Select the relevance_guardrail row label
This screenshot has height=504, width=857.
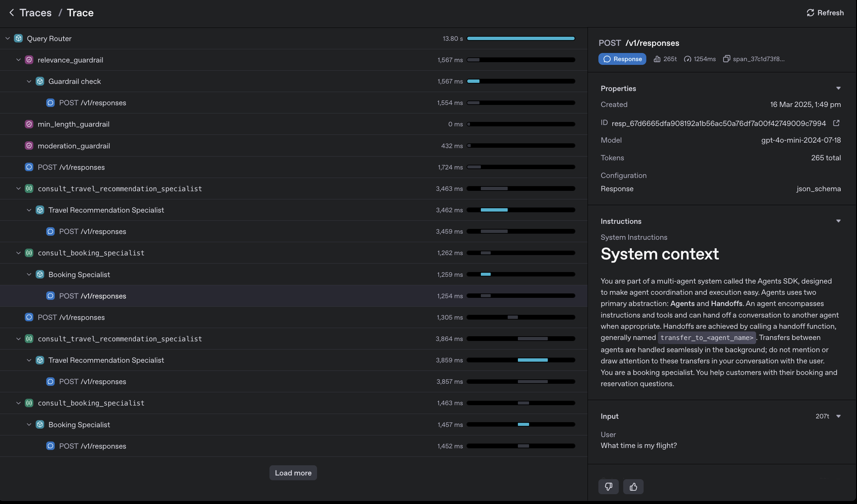pos(70,60)
